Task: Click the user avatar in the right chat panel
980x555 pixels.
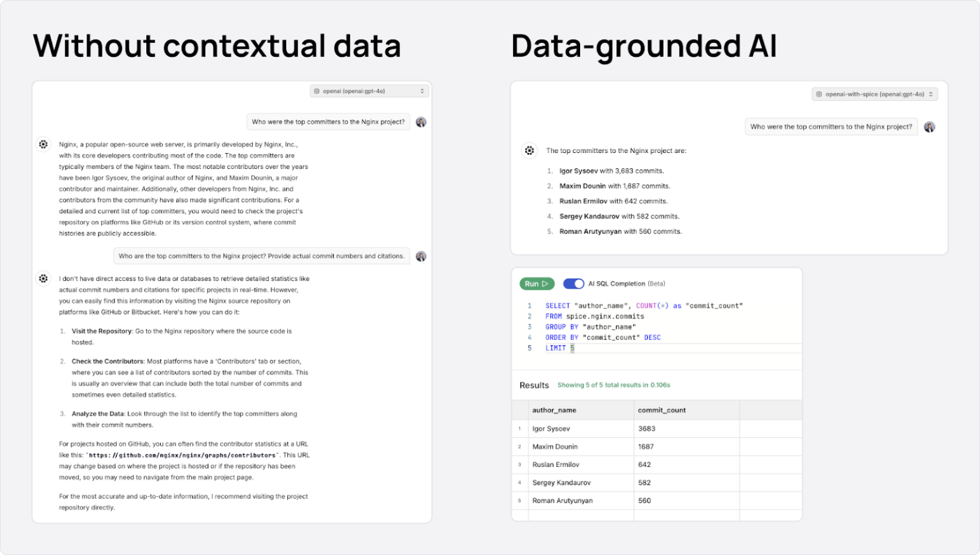Action: [x=928, y=126]
